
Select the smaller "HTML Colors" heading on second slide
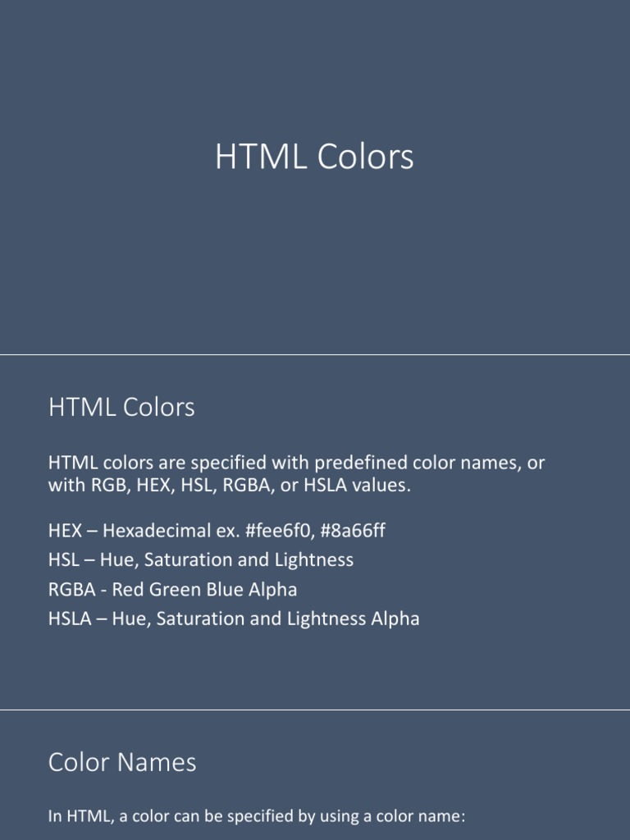121,407
